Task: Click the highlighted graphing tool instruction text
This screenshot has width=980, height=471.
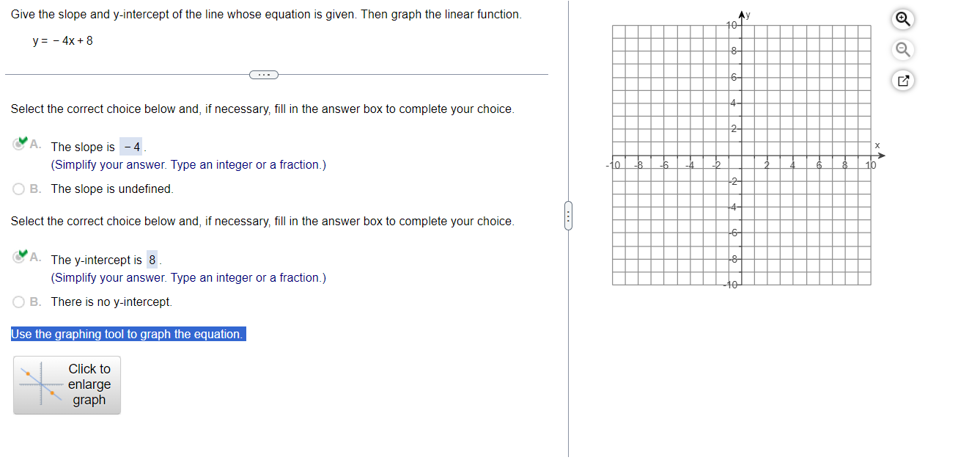Action: pos(128,334)
